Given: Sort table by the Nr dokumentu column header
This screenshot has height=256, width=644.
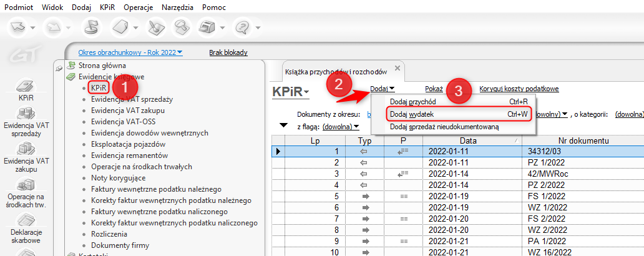Looking at the screenshot, I should [x=583, y=140].
